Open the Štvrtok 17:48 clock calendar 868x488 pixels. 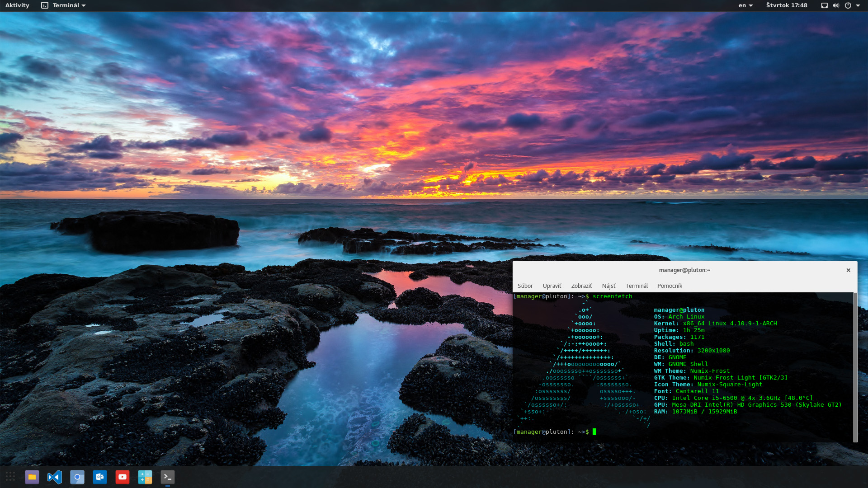coord(787,5)
